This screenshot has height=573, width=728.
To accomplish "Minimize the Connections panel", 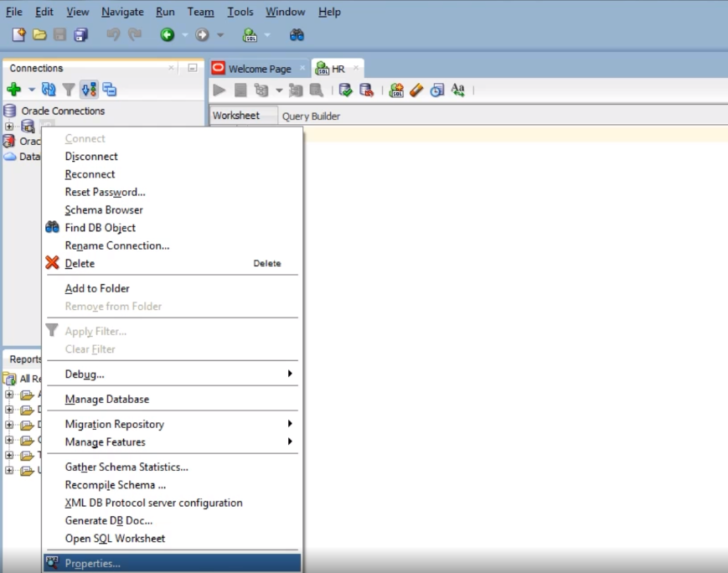I will click(193, 68).
